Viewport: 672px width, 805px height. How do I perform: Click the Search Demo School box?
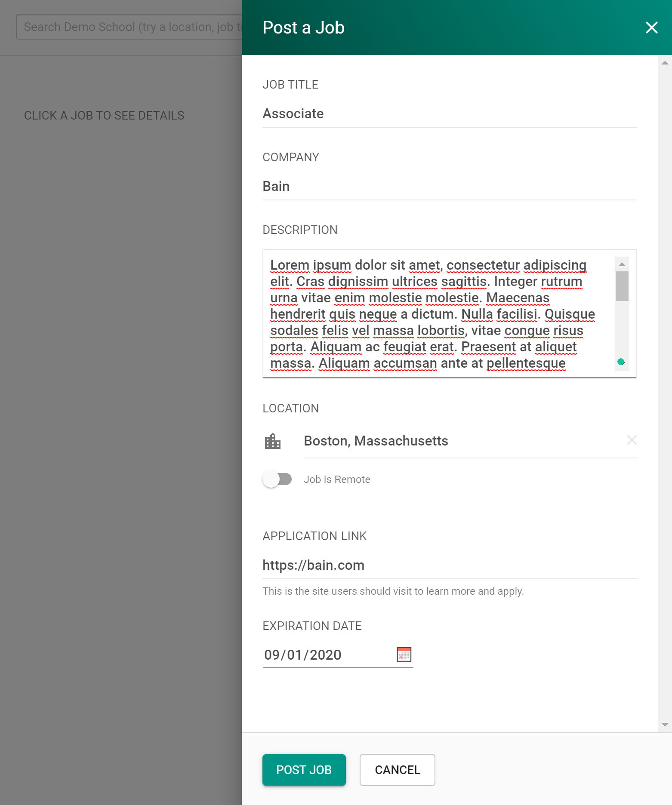click(x=129, y=27)
